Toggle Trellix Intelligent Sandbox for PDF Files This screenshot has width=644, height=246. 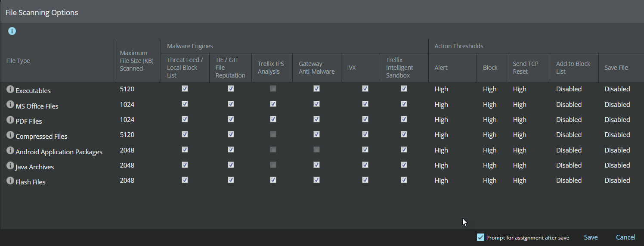(x=404, y=119)
